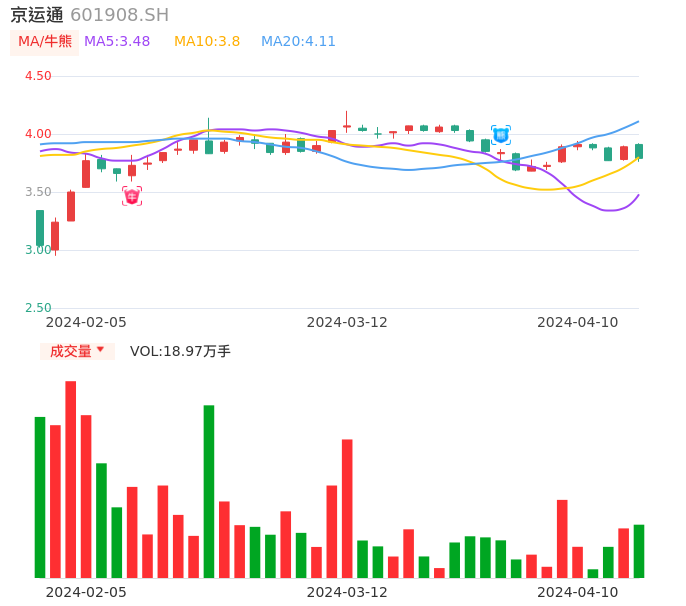Click the blue bear marker icon on chart
Image resolution: width=686 pixels, height=606 pixels.
click(x=501, y=134)
